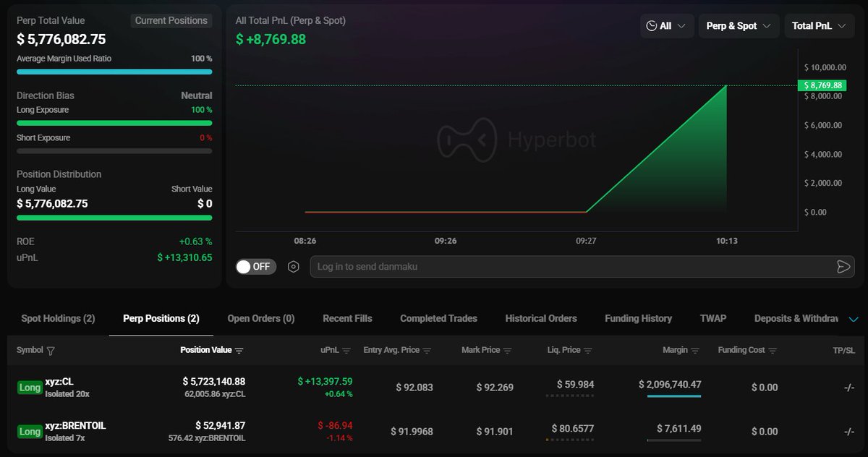This screenshot has width=868, height=457.
Task: Sort by Funding Cost icon
Action: click(x=773, y=351)
